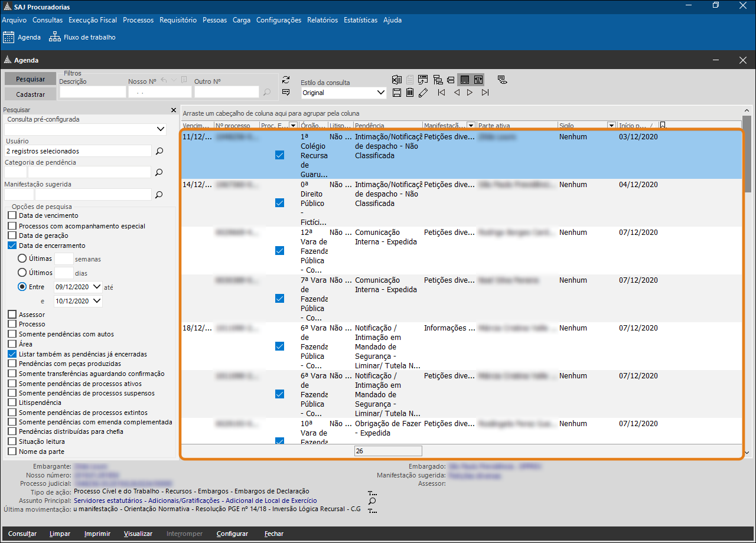The height and width of the screenshot is (543, 756).
Task: Open the Agenda calendar icon in toolbar
Action: [x=9, y=37]
